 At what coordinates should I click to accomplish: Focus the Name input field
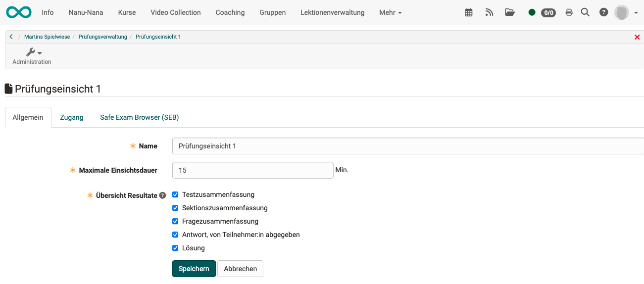[x=408, y=146]
